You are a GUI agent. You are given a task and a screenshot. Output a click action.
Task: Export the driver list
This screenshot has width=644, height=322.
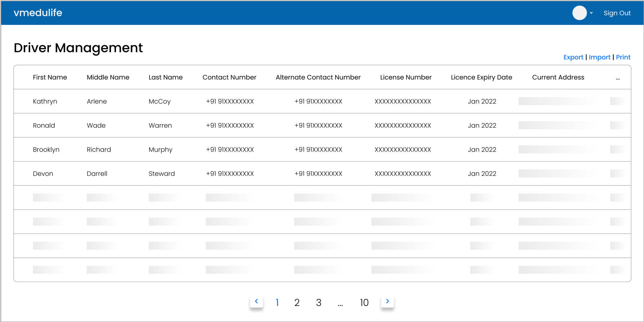(573, 57)
